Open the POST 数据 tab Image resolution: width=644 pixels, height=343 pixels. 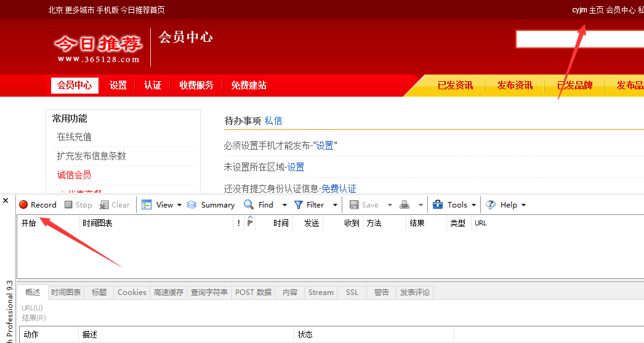253,292
